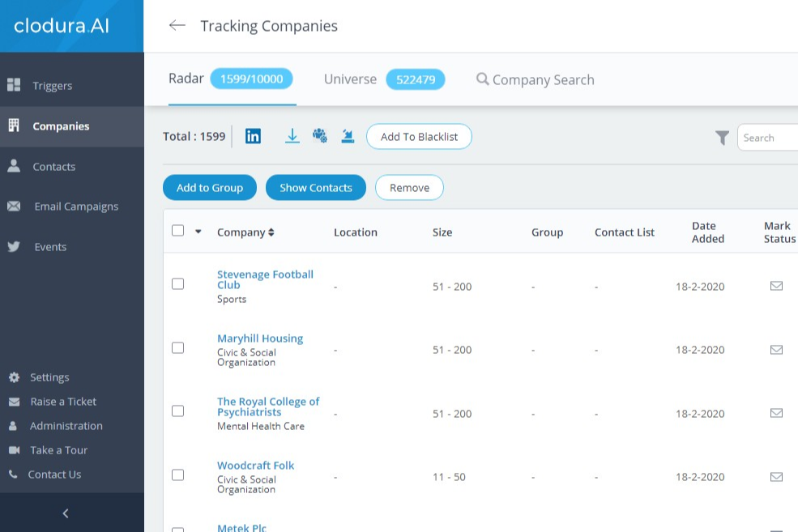
Task: Click the Settings gear icon
Action: pyautogui.click(x=14, y=377)
